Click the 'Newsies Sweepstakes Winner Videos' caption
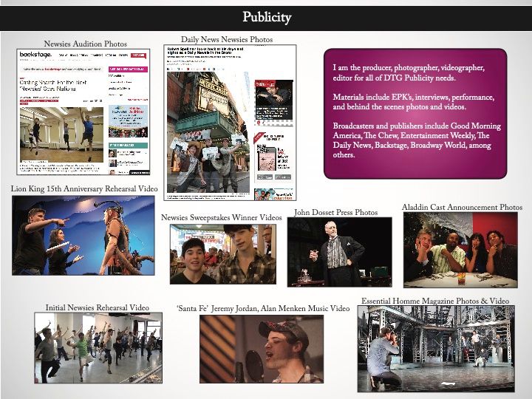Image resolution: width=532 pixels, height=399 pixels. click(222, 217)
